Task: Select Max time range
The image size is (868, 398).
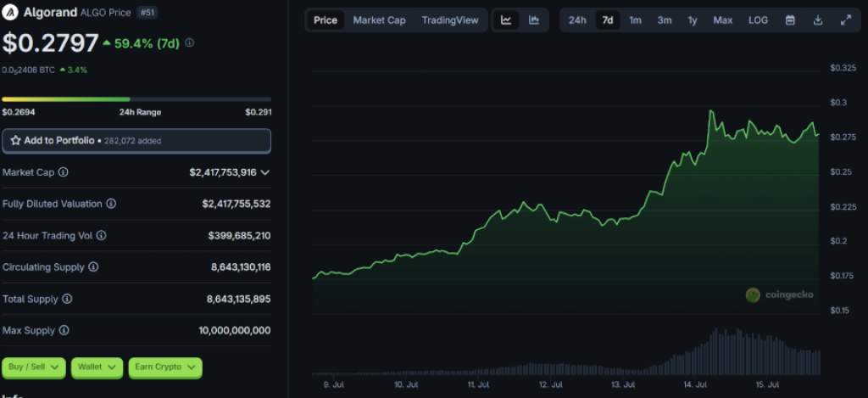Action: pyautogui.click(x=722, y=20)
